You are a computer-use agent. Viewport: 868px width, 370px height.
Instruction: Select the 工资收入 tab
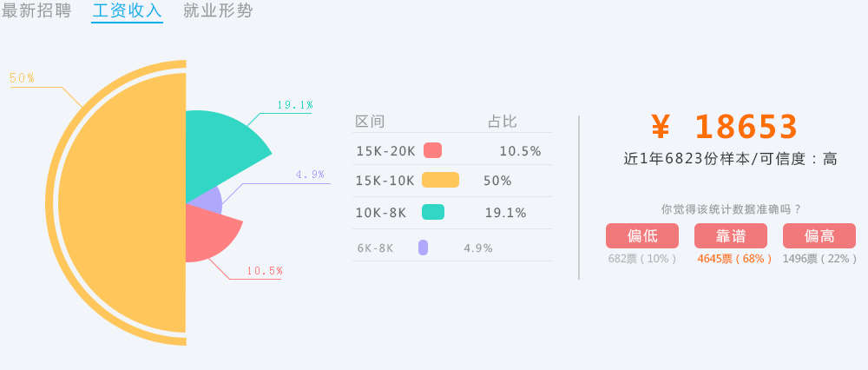pyautogui.click(x=127, y=11)
